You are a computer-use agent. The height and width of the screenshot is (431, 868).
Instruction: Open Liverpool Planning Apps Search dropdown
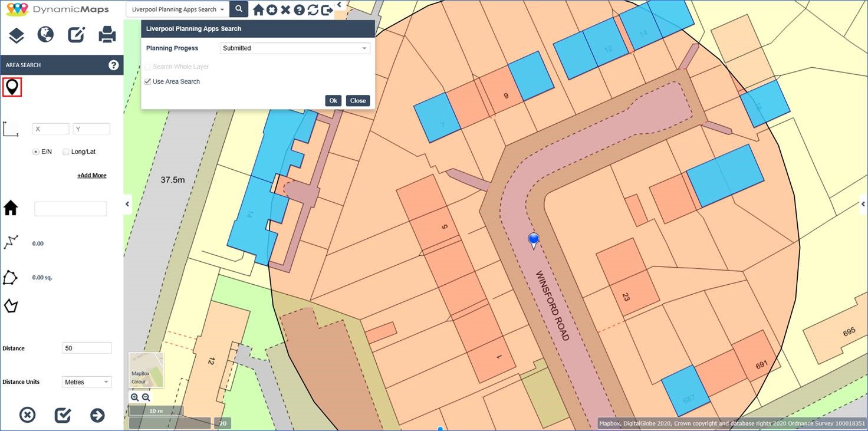[177, 9]
